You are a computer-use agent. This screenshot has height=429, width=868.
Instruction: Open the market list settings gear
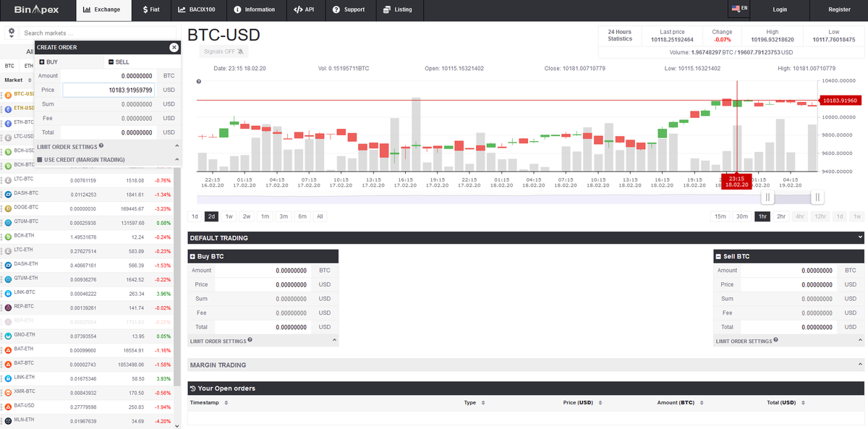point(12,33)
